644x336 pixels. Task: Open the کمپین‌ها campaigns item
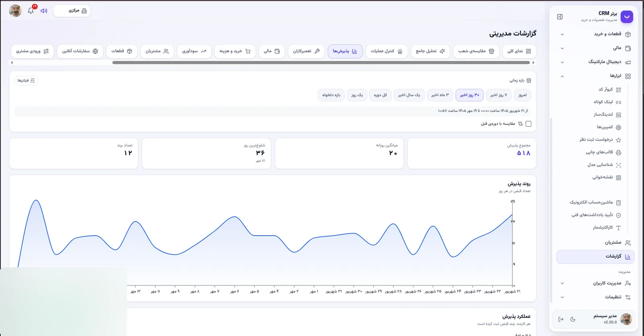click(x=609, y=127)
